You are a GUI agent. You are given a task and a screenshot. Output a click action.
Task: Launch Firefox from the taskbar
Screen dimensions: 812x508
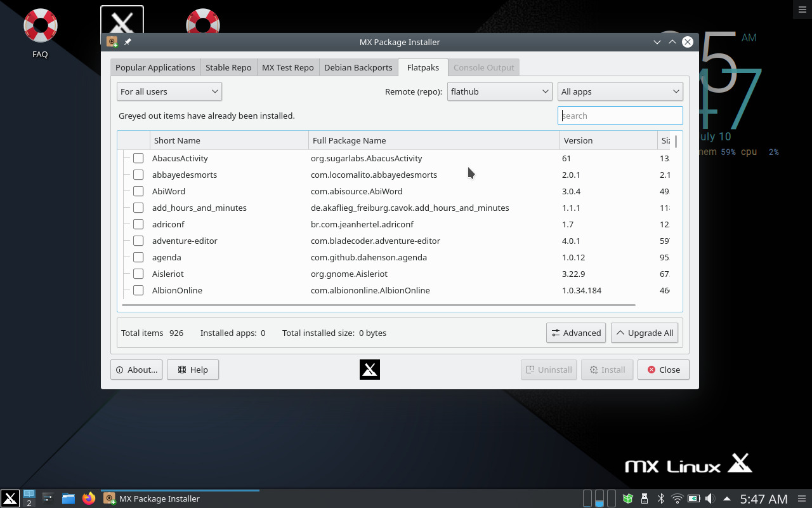coord(88,498)
